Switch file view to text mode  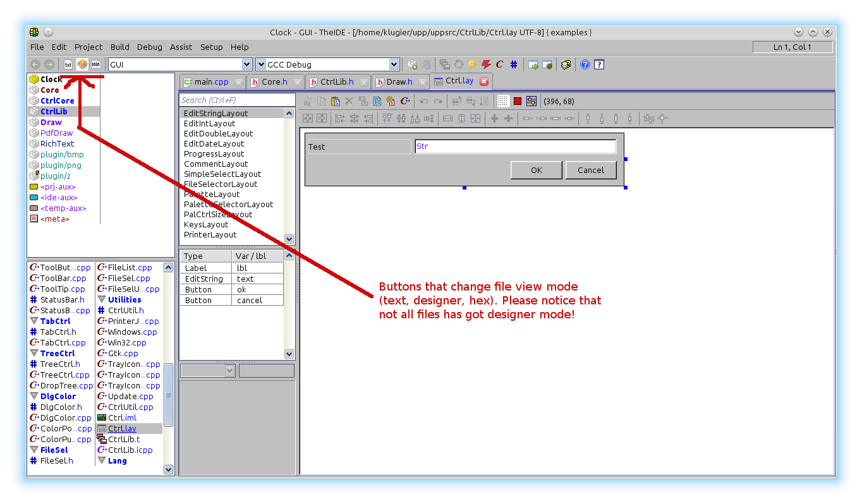68,64
